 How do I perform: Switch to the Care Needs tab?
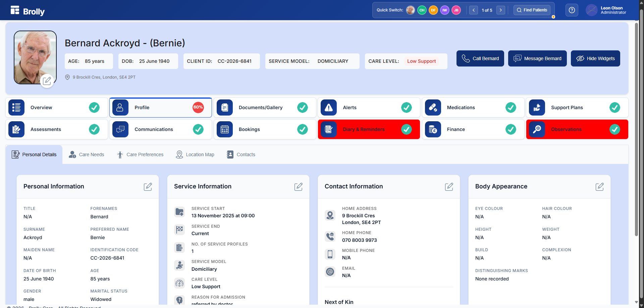coord(87,155)
